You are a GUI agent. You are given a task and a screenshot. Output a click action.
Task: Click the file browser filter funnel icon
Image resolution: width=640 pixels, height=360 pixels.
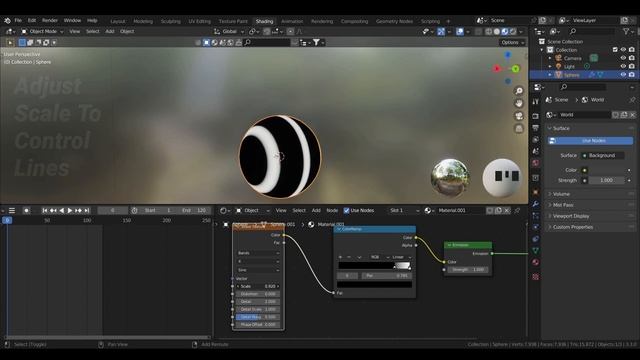pyautogui.click(x=316, y=42)
